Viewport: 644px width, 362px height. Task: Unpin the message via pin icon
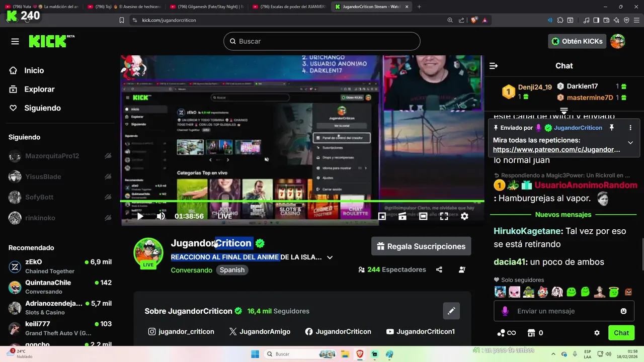click(x=612, y=128)
